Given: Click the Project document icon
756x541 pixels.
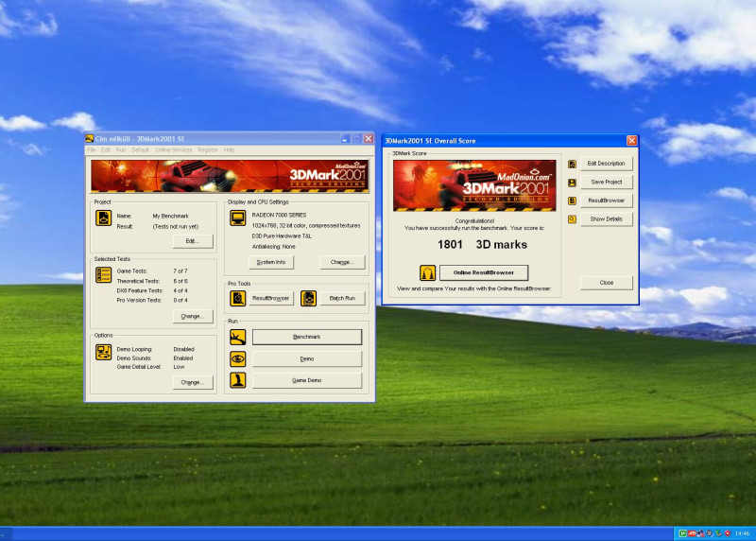Looking at the screenshot, I should pos(103,218).
